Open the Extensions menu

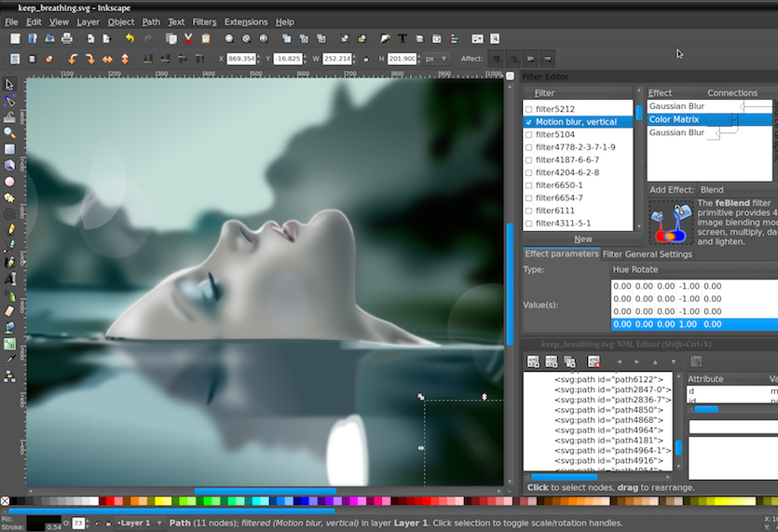click(246, 21)
